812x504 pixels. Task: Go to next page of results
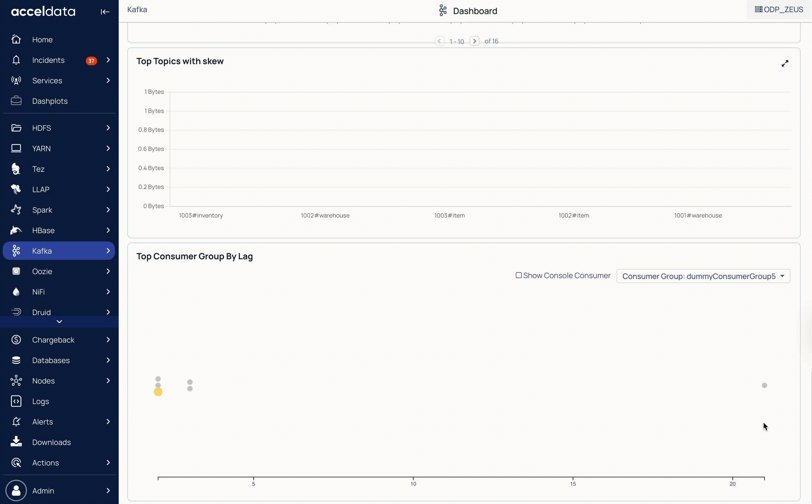tap(475, 41)
